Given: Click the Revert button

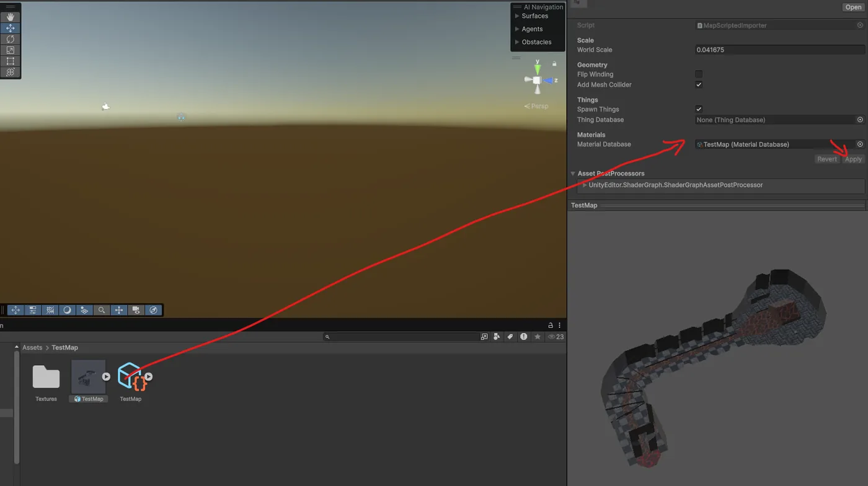Looking at the screenshot, I should pyautogui.click(x=827, y=159).
